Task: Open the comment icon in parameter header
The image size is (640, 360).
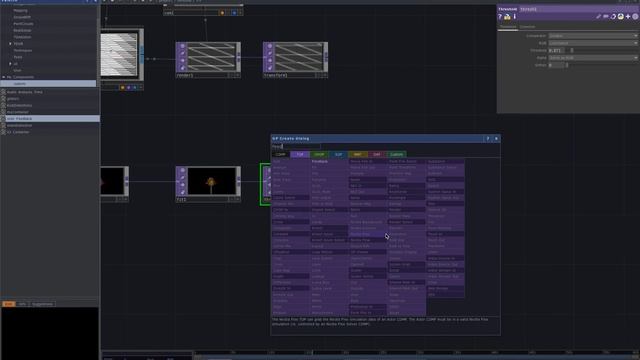Action: click(x=606, y=17)
